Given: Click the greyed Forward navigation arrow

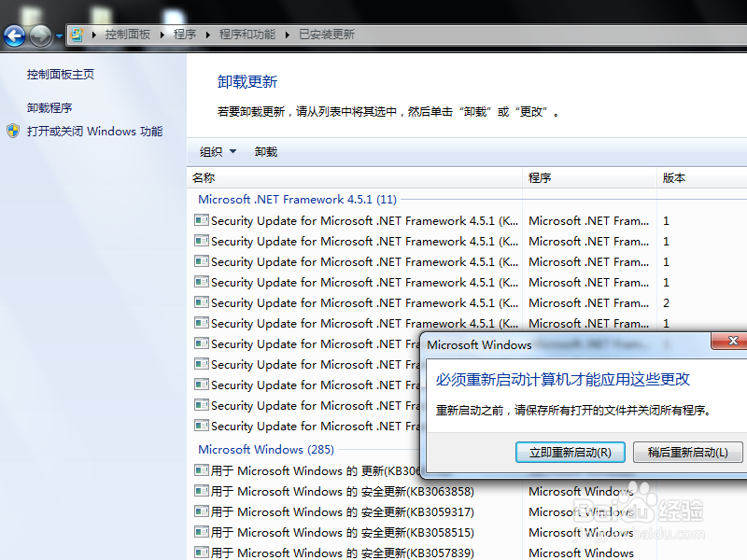Looking at the screenshot, I should tap(40, 35).
